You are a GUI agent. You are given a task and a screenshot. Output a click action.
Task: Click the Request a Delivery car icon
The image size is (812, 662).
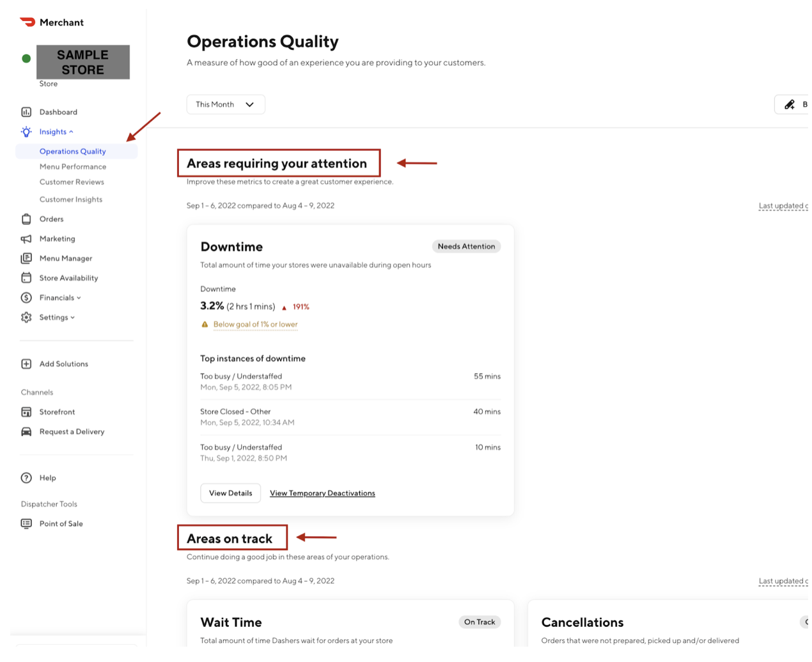click(x=26, y=431)
